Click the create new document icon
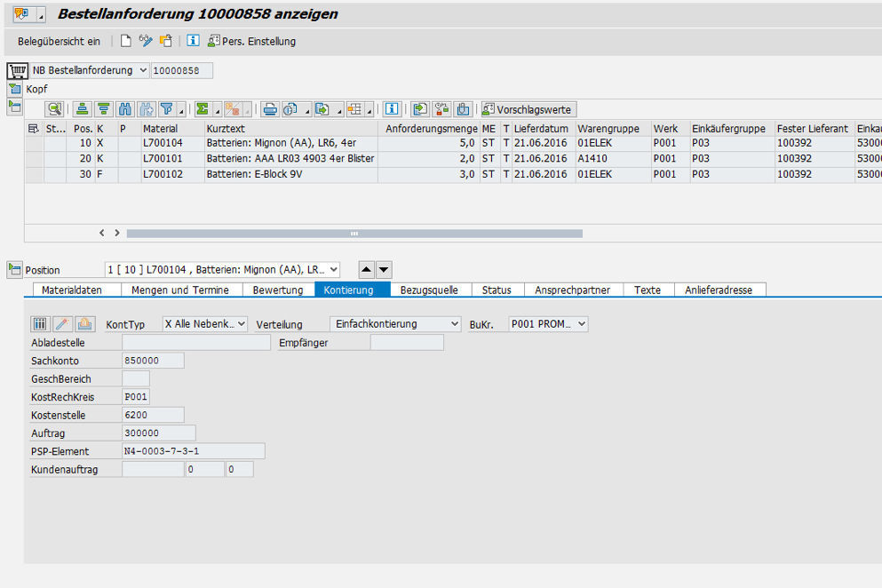This screenshot has width=882, height=588. click(x=126, y=41)
